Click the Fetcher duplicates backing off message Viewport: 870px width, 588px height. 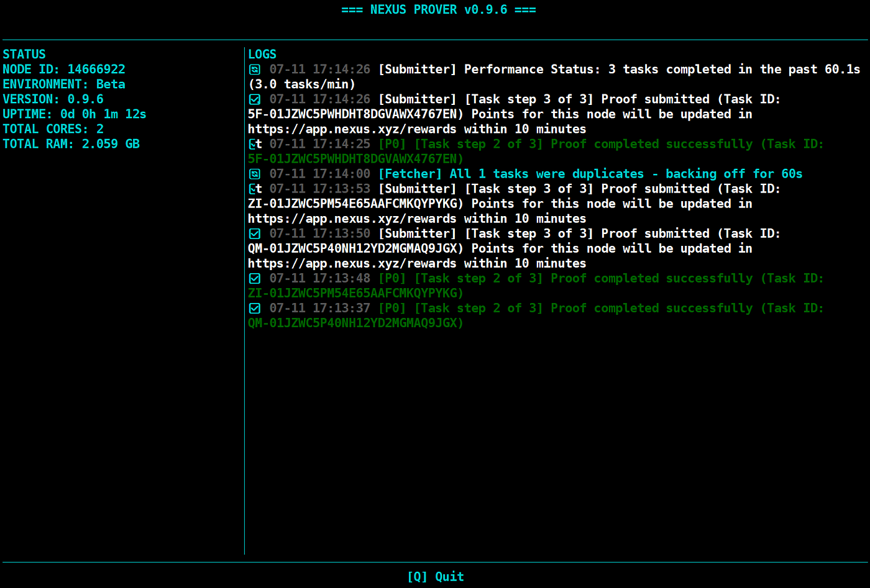(x=590, y=173)
